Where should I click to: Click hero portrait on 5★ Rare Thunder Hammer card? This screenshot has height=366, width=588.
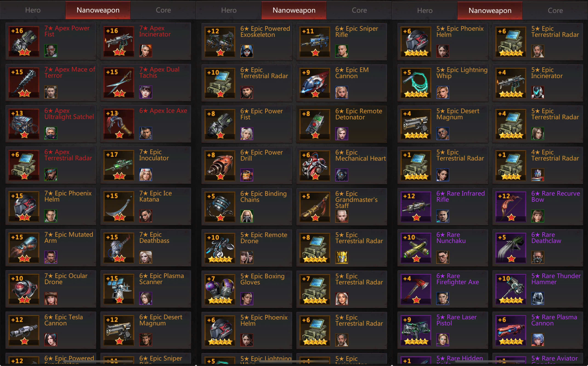click(x=538, y=299)
